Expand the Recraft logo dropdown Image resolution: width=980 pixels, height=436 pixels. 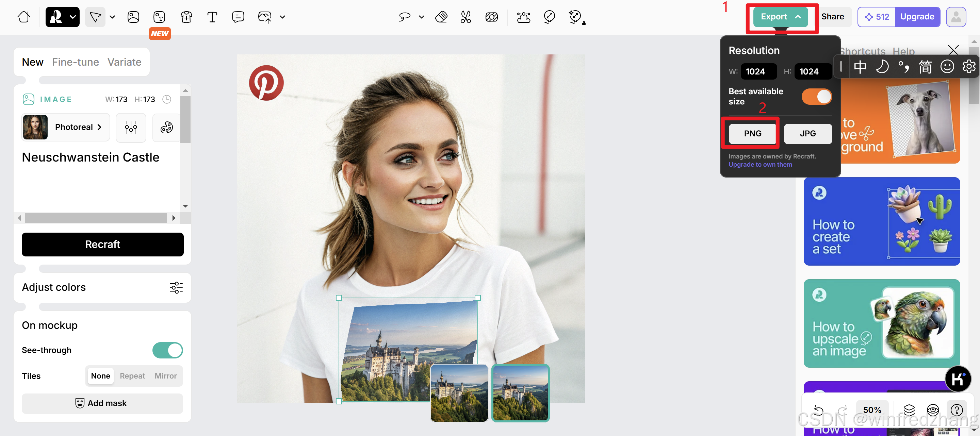tap(73, 17)
